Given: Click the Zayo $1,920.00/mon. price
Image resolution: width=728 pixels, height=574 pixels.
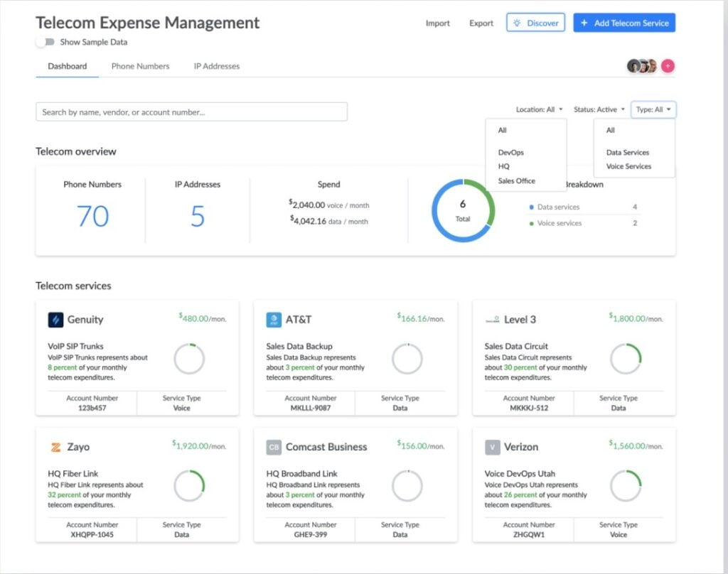Looking at the screenshot, I should click(199, 445).
